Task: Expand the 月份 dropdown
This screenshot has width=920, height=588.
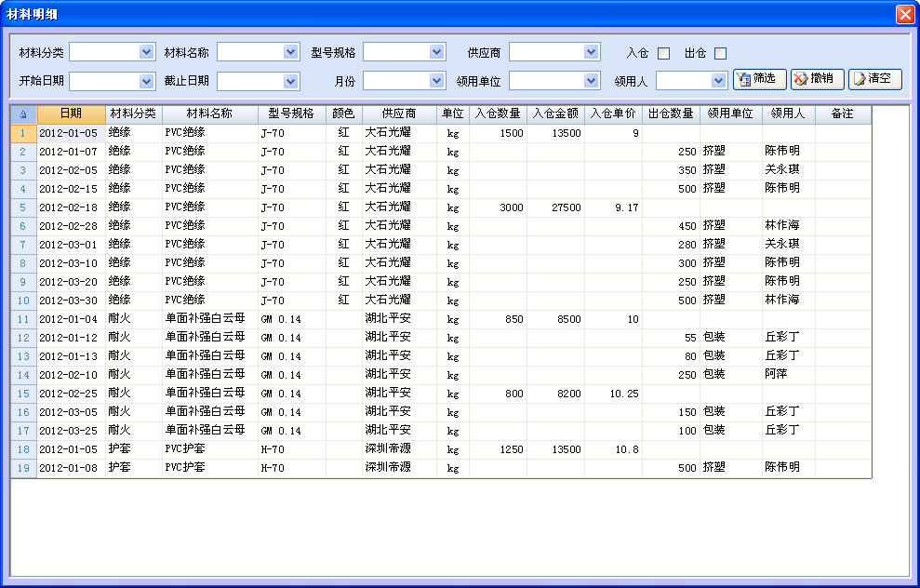Action: pyautogui.click(x=437, y=81)
